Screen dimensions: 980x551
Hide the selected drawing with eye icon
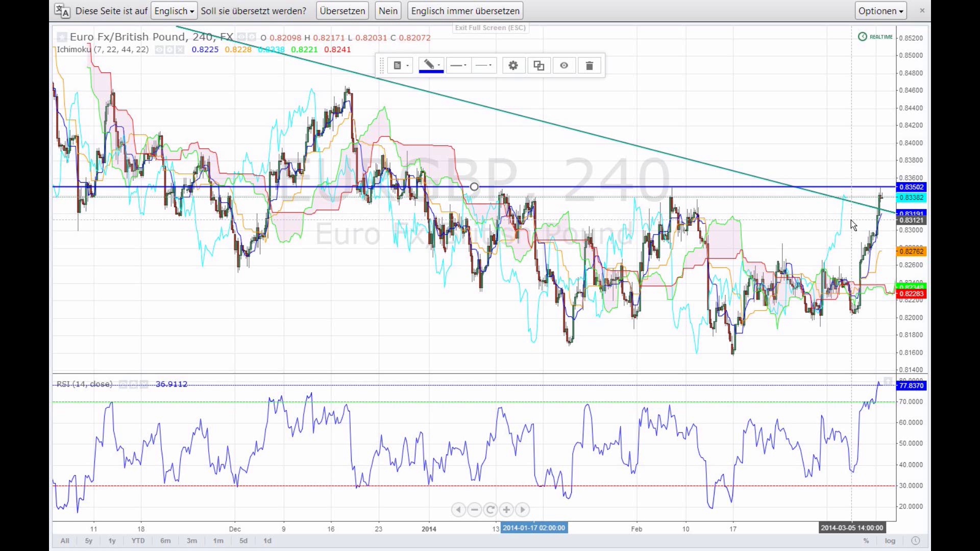click(x=564, y=65)
